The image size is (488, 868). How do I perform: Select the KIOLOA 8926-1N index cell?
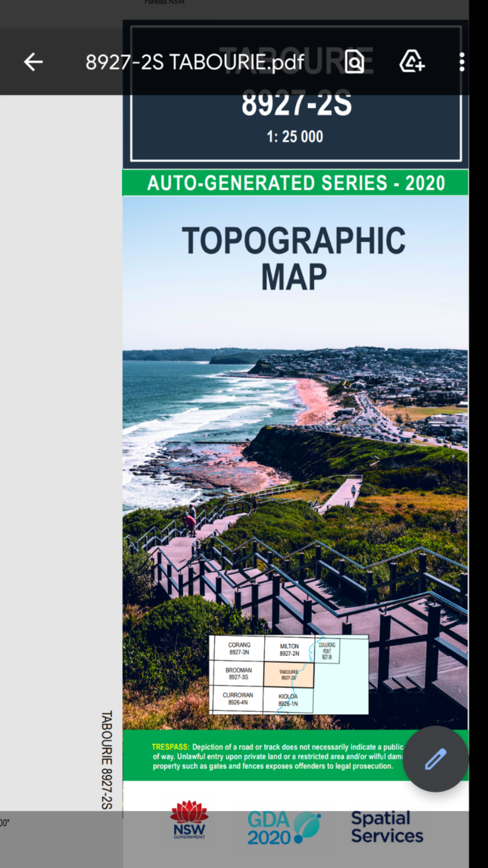point(288,700)
